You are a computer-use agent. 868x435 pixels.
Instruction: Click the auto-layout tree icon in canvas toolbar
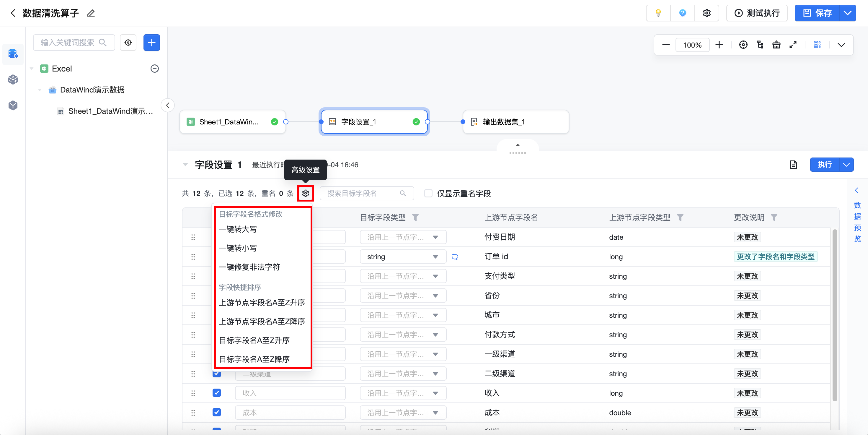[x=760, y=45]
